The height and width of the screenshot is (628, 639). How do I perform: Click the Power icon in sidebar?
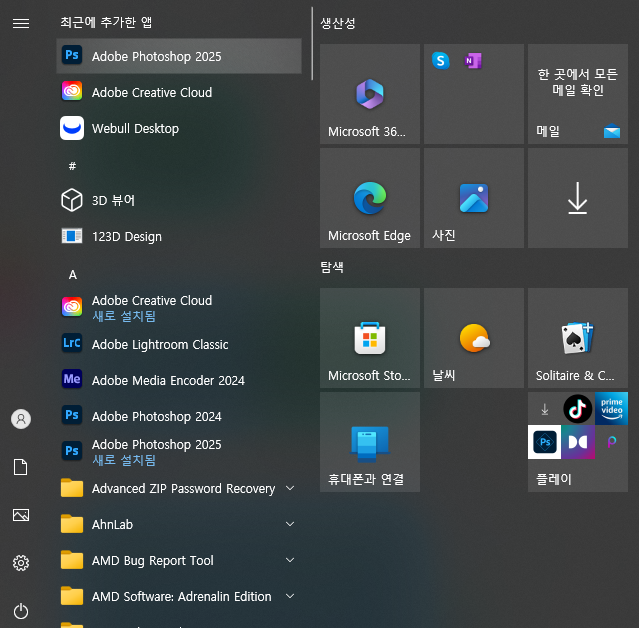point(21,611)
